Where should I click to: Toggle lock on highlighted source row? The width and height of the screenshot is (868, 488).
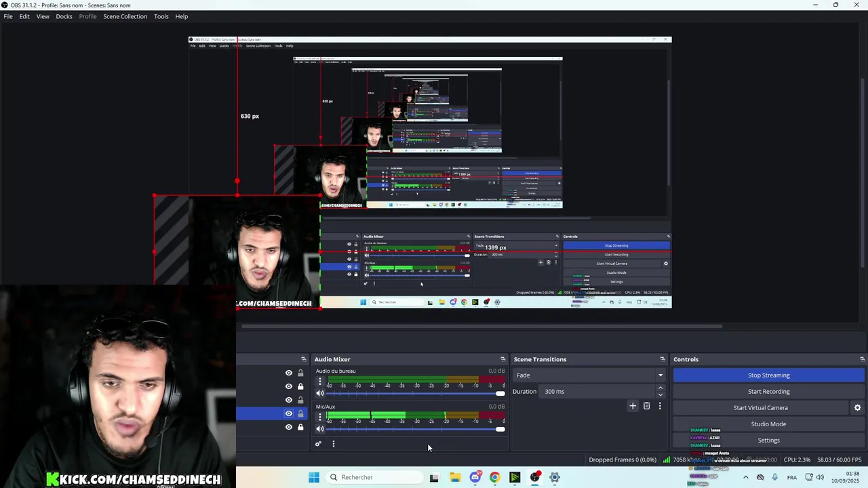tap(300, 413)
